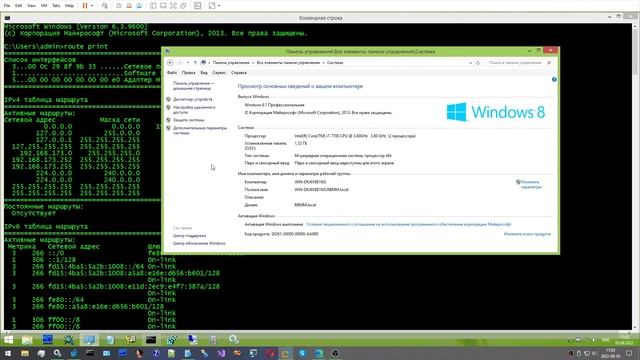Screen dimensions: 640x360
Task: Open Visual Studio on the host taskbar
Action: click(x=221, y=353)
